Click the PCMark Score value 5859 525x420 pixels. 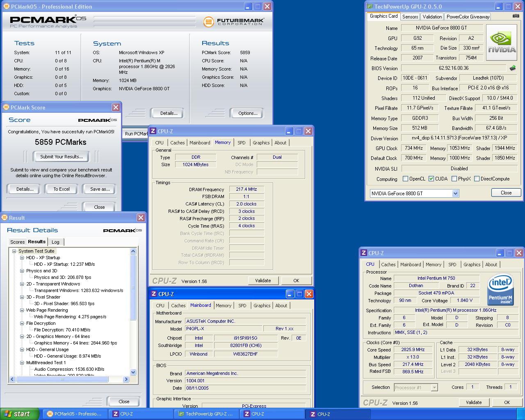click(245, 52)
